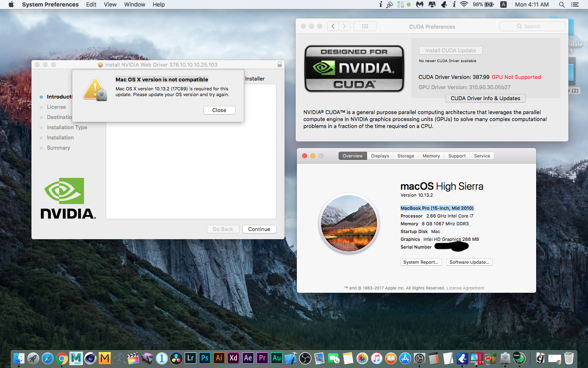Switch to the Service tab

tap(482, 156)
